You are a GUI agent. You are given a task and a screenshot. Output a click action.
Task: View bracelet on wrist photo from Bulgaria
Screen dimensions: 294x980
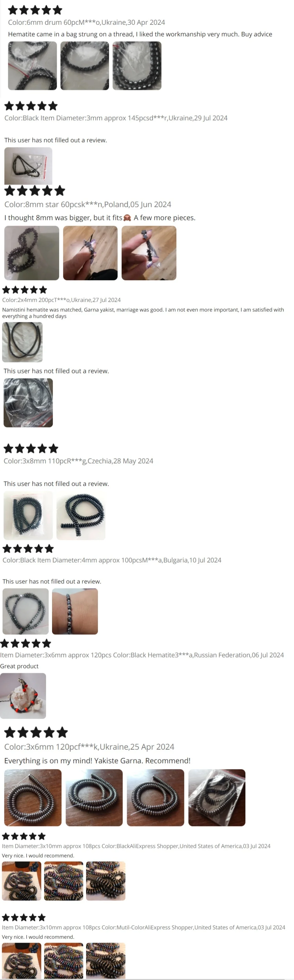[x=75, y=611]
